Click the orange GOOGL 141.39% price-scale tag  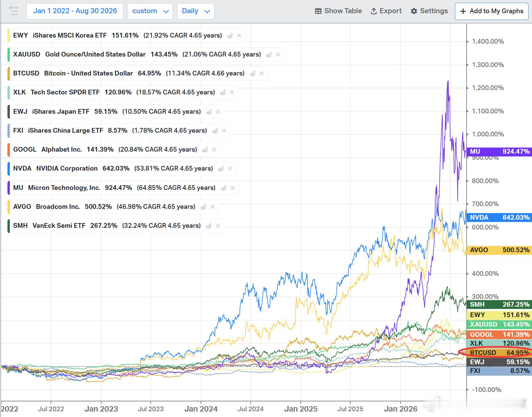click(x=499, y=334)
